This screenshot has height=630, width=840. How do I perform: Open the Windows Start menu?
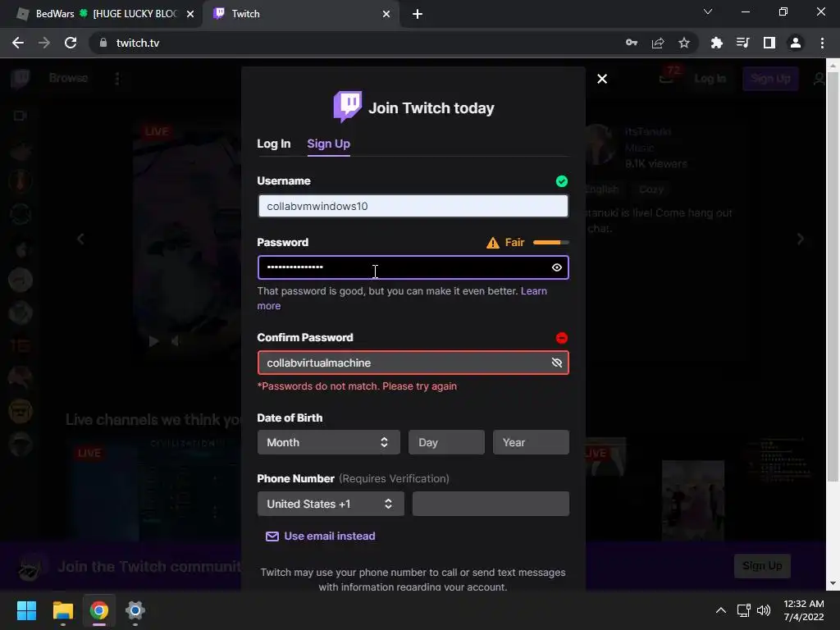tap(26, 610)
